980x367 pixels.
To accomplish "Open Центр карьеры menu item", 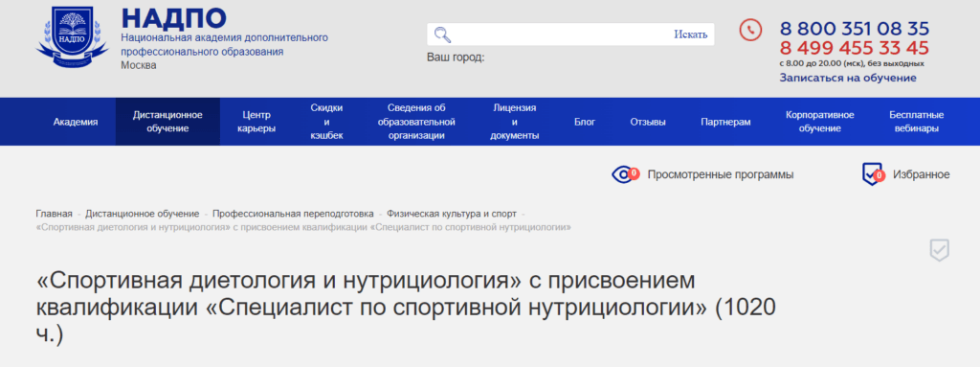I will (256, 122).
